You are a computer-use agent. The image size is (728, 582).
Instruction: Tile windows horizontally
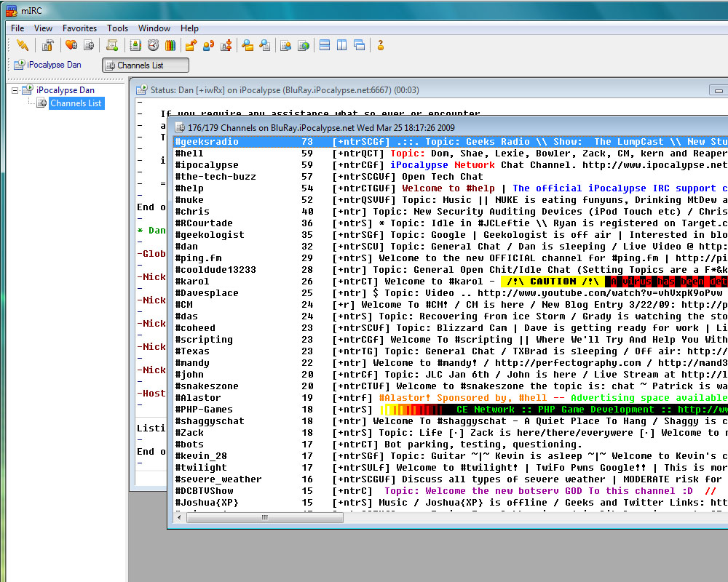[325, 45]
